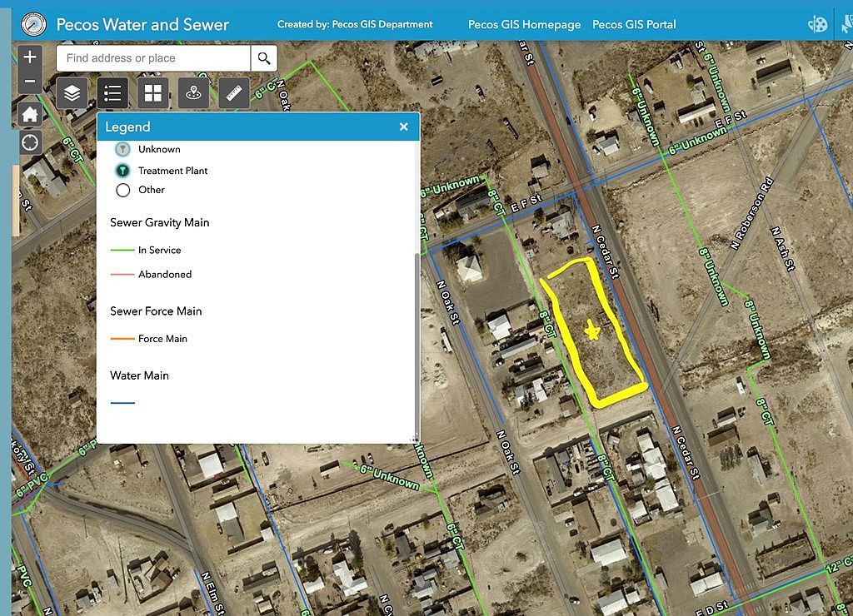Image resolution: width=853 pixels, height=616 pixels.
Task: Open the Pecos GIS Homepage link
Action: click(x=524, y=25)
